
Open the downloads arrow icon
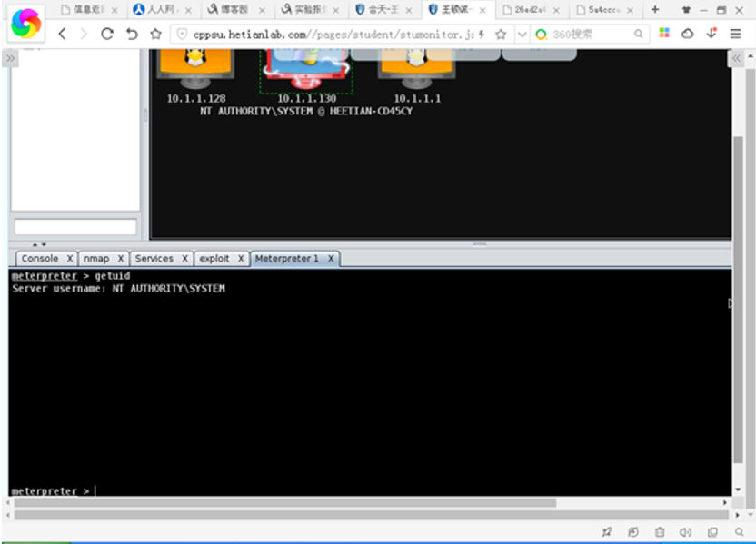click(x=711, y=34)
